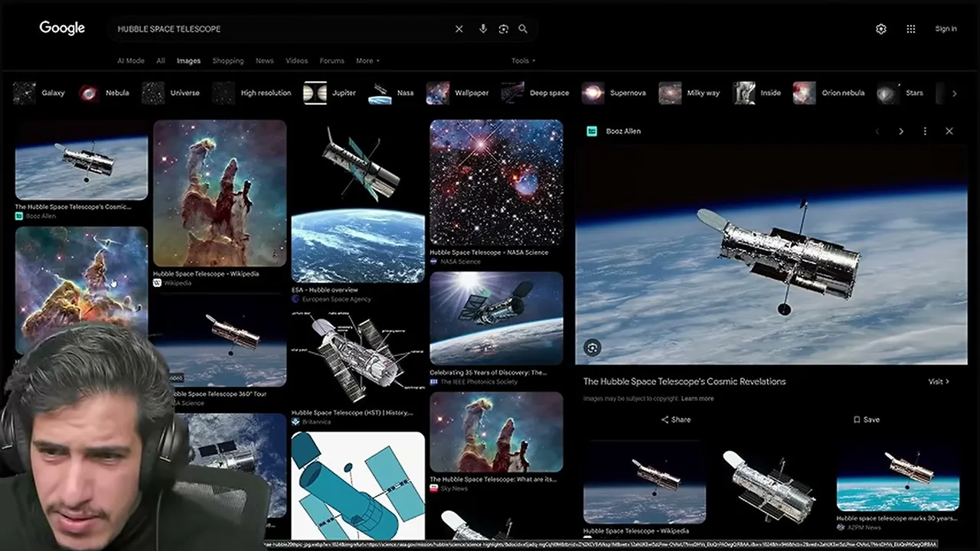Open the Booz Allen source in preview header
This screenshot has height=551, width=980.
click(614, 132)
